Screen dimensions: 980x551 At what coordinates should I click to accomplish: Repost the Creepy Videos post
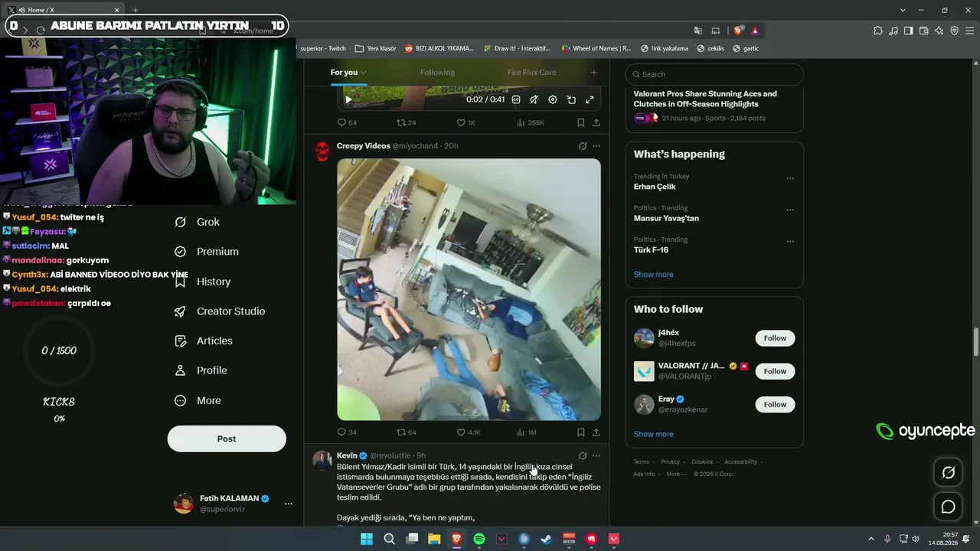click(x=406, y=432)
